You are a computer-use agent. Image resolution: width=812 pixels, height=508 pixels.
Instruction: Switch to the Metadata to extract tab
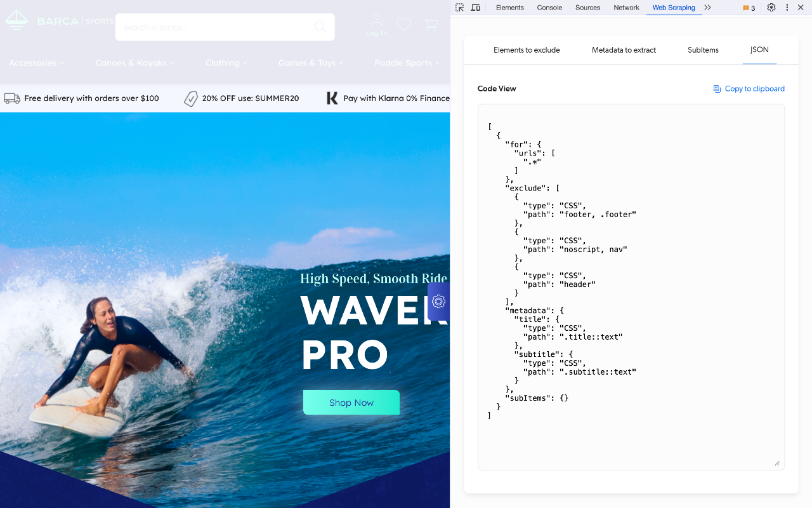click(x=624, y=50)
